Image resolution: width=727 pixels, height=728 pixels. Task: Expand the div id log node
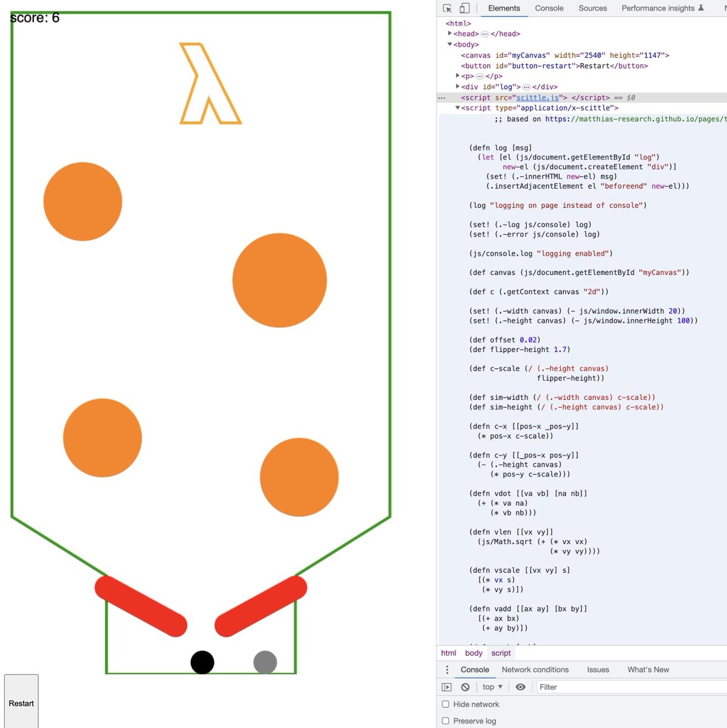[x=458, y=87]
